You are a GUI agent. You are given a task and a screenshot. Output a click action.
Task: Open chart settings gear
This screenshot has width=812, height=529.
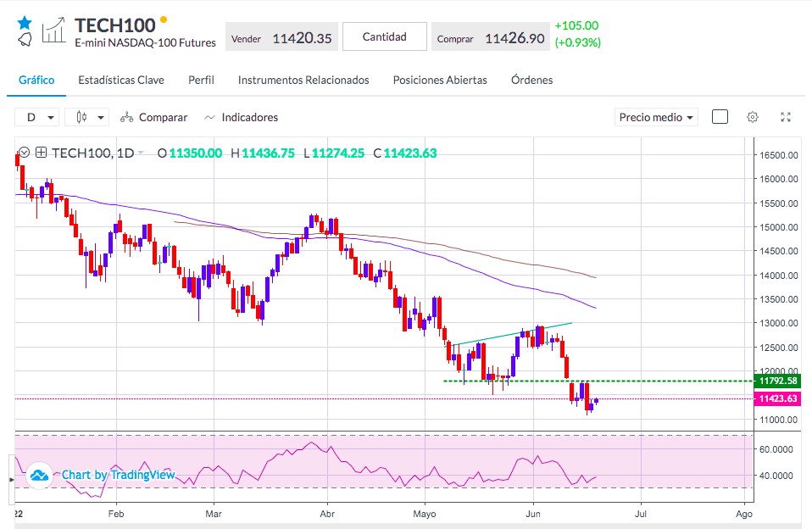[x=753, y=117]
